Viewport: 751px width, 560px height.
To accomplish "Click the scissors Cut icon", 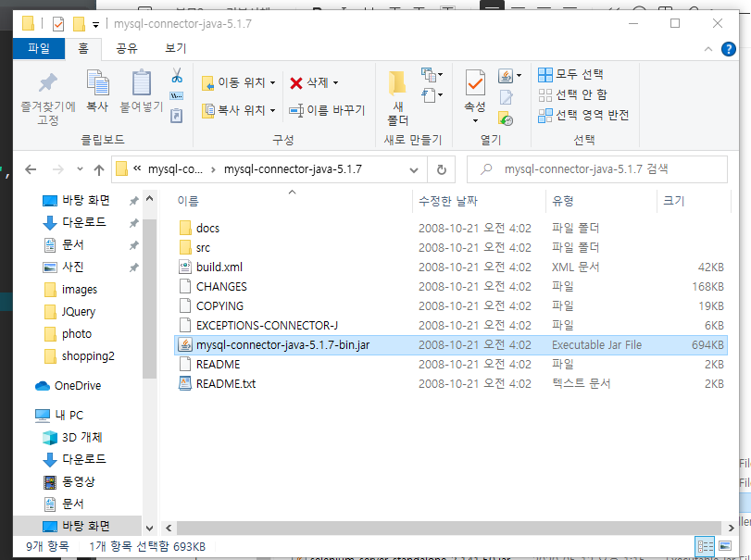I will click(177, 75).
